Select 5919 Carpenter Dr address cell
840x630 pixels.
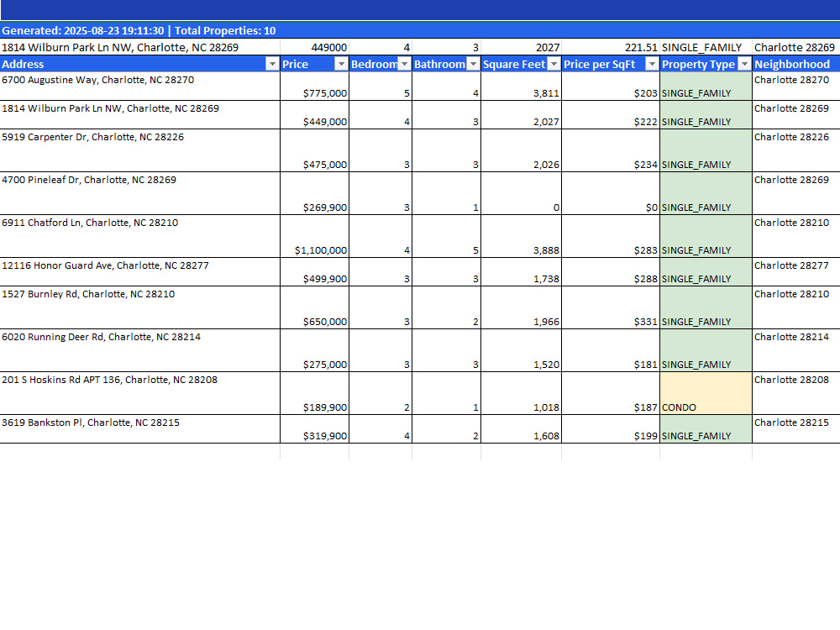[139, 150]
